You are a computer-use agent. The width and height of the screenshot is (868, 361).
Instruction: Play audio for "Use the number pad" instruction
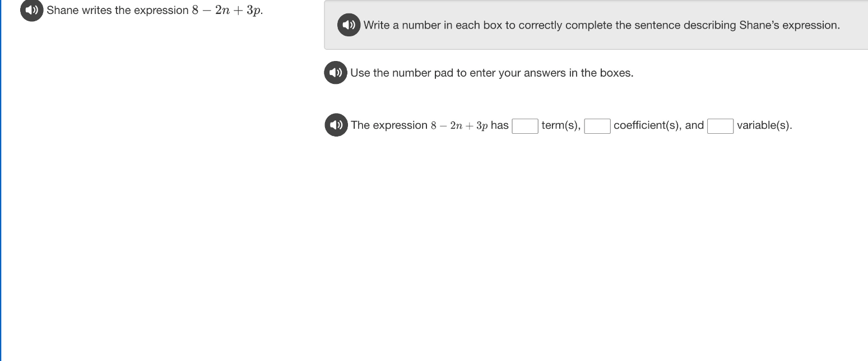click(x=336, y=73)
